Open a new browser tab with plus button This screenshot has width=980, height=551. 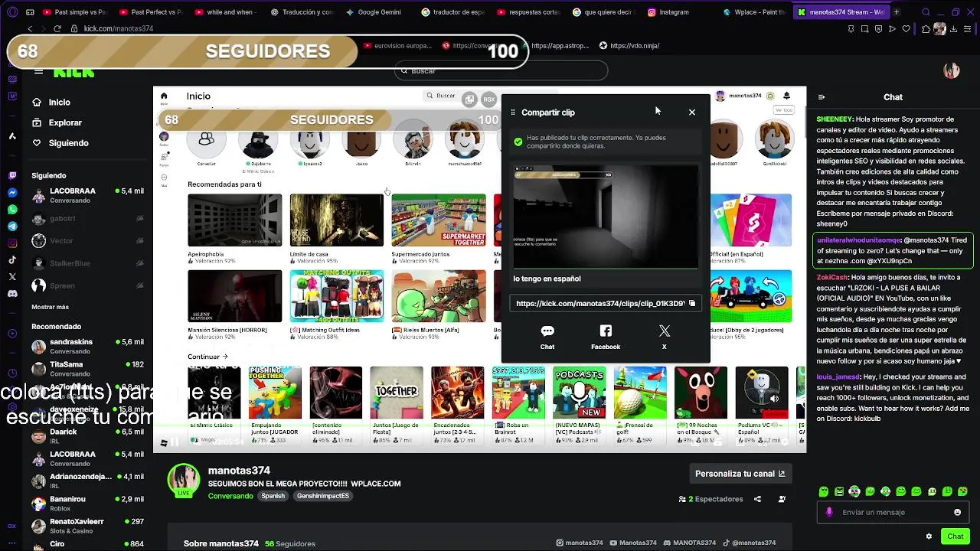tap(897, 12)
